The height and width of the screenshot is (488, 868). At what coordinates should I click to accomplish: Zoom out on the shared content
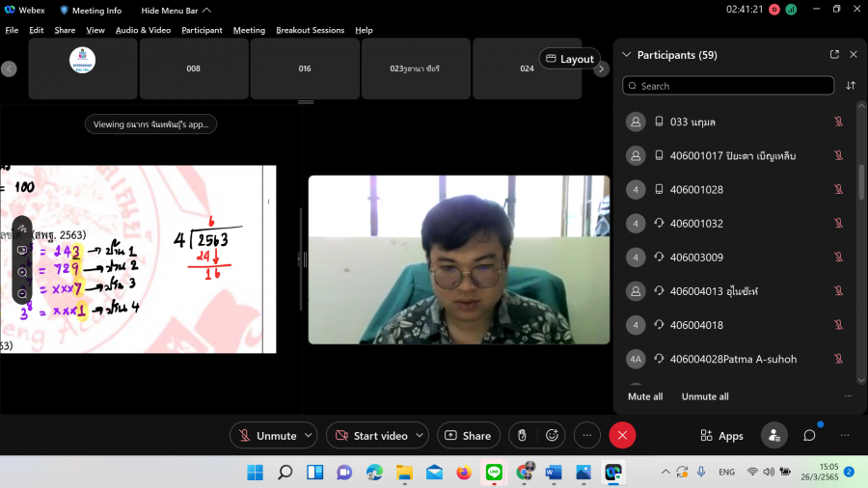[x=22, y=293]
